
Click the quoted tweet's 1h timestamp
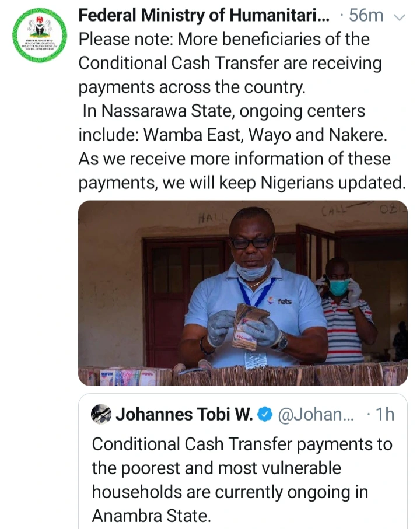pyautogui.click(x=385, y=414)
